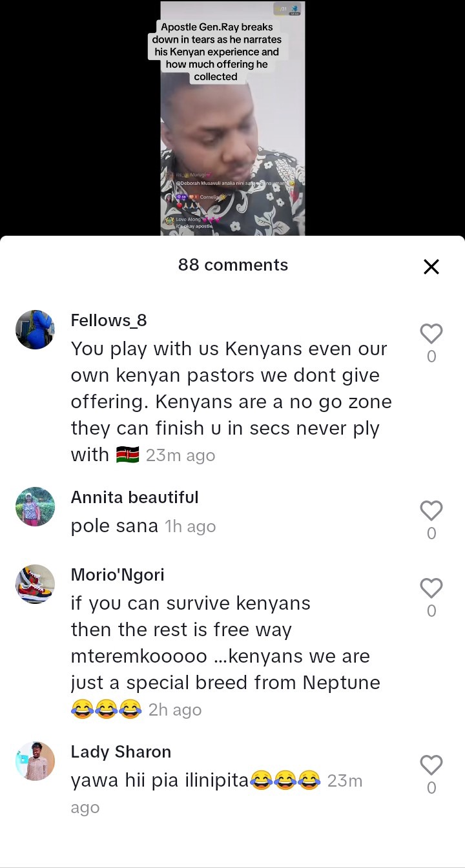Image resolution: width=465 pixels, height=868 pixels.
Task: Open Lady Sharon's profile avatar
Action: 35,761
